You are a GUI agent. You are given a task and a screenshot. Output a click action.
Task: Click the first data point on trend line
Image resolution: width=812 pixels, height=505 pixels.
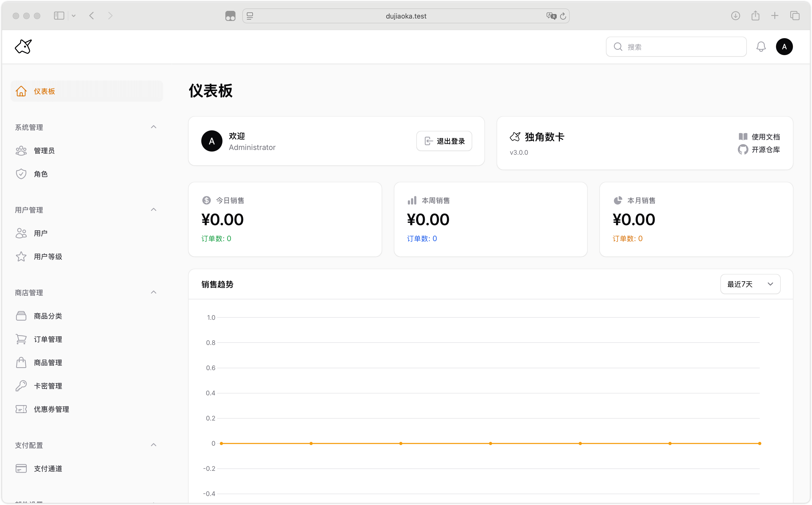pos(221,444)
